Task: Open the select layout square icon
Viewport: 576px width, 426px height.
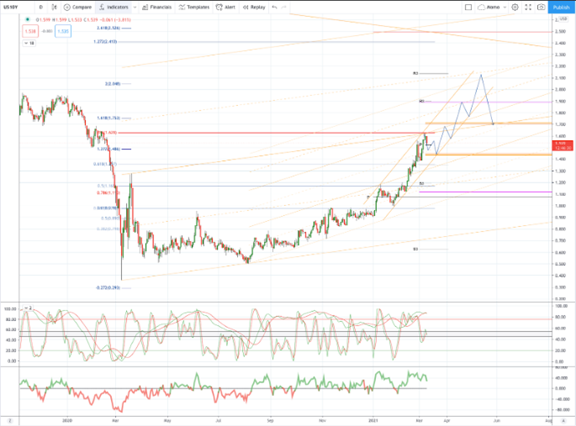Action: (468, 7)
